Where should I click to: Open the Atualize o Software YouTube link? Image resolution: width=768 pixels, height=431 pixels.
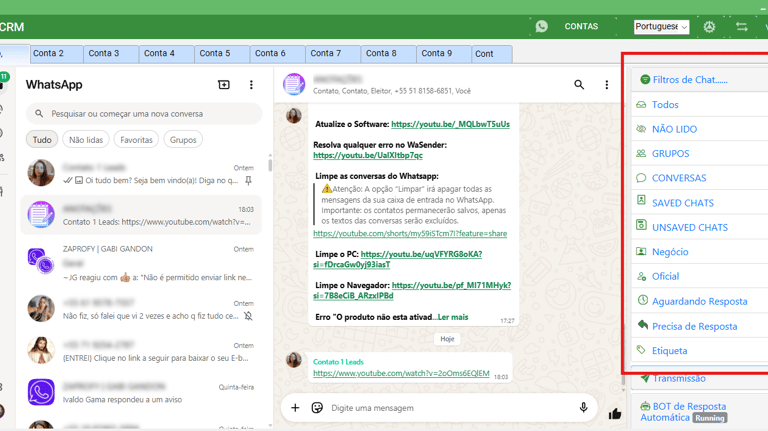[450, 124]
